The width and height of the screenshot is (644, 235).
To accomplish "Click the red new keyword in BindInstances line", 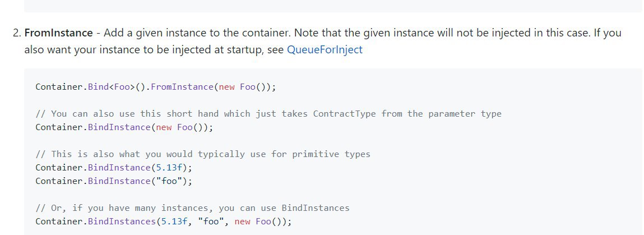I will tap(242, 222).
